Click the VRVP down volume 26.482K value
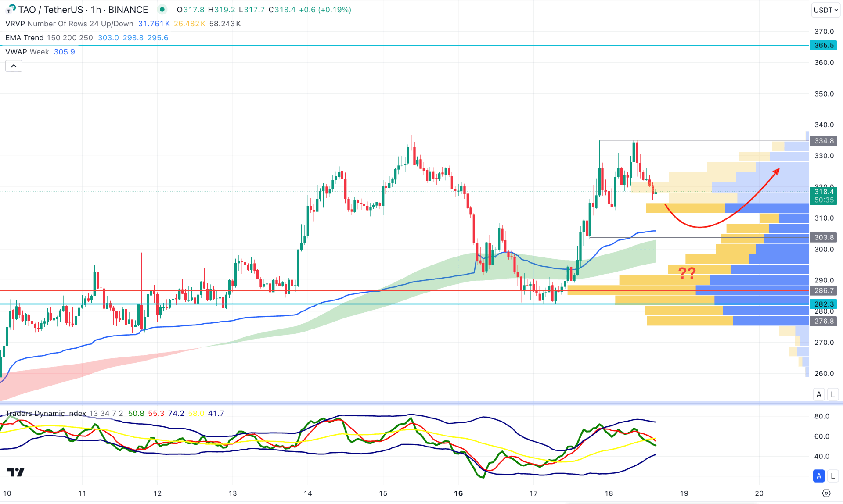843x504 pixels. coord(190,24)
